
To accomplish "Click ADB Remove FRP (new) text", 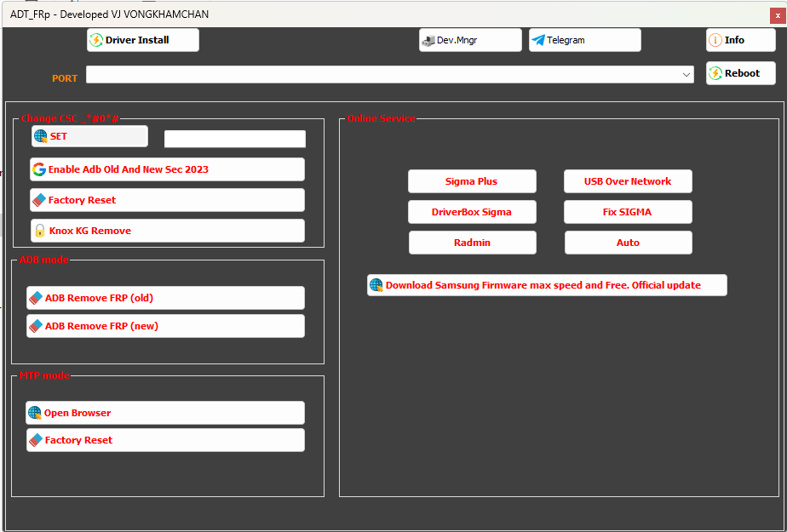I will click(x=101, y=326).
